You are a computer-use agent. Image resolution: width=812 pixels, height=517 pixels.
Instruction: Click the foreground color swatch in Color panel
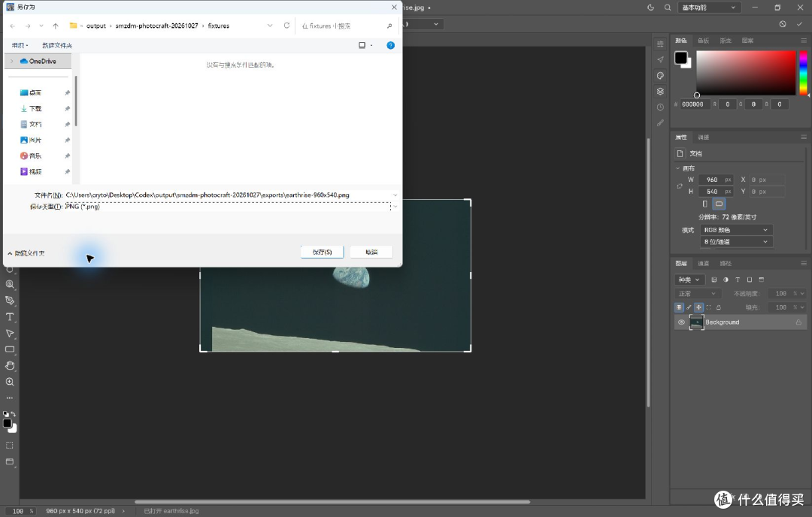pos(680,57)
